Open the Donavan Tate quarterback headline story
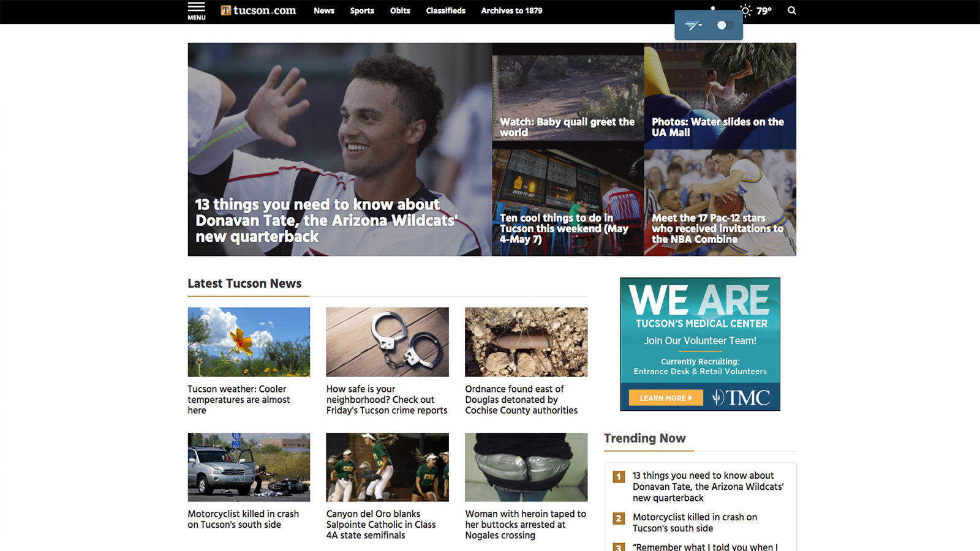 pos(326,220)
